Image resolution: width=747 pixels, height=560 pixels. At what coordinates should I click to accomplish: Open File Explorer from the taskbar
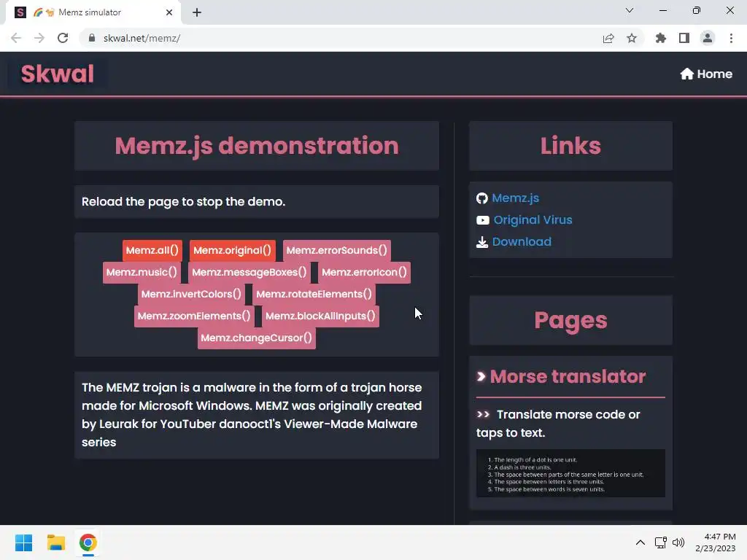(x=55, y=542)
